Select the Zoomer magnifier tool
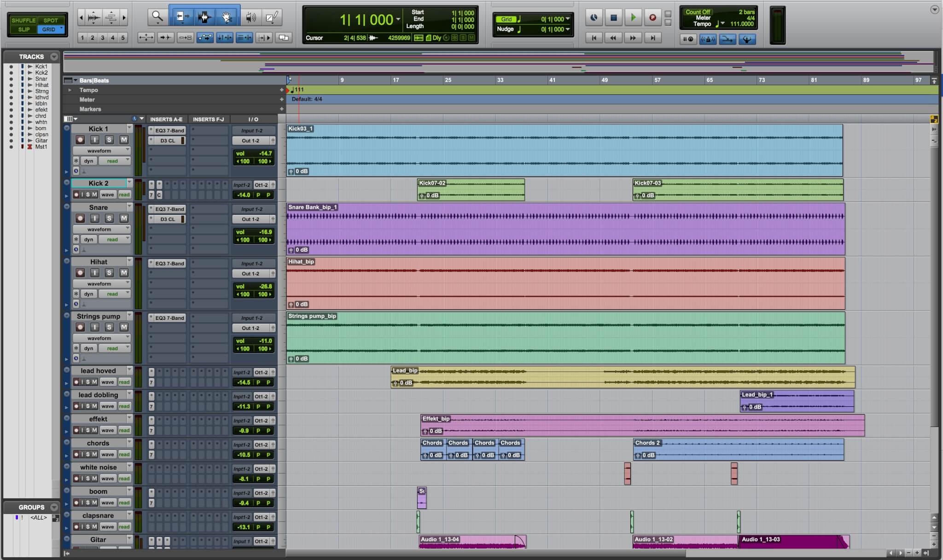Image resolution: width=943 pixels, height=560 pixels. pyautogui.click(x=157, y=17)
